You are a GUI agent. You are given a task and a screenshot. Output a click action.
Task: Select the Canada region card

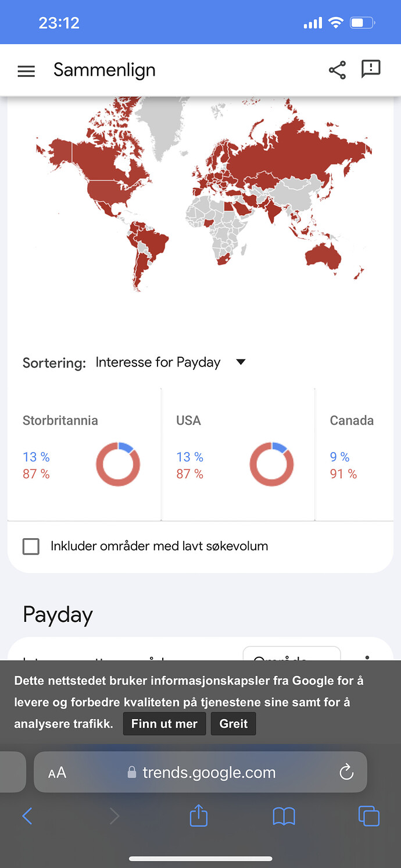coord(355,454)
